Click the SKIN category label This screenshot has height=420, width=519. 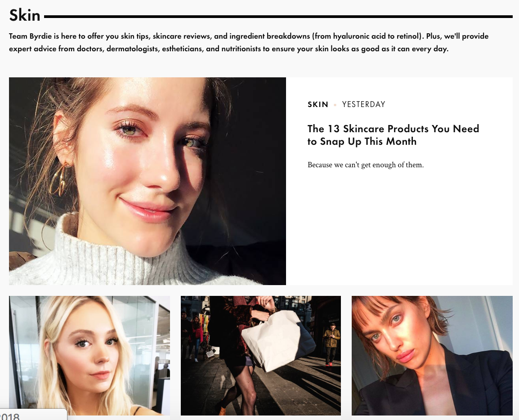[318, 105]
